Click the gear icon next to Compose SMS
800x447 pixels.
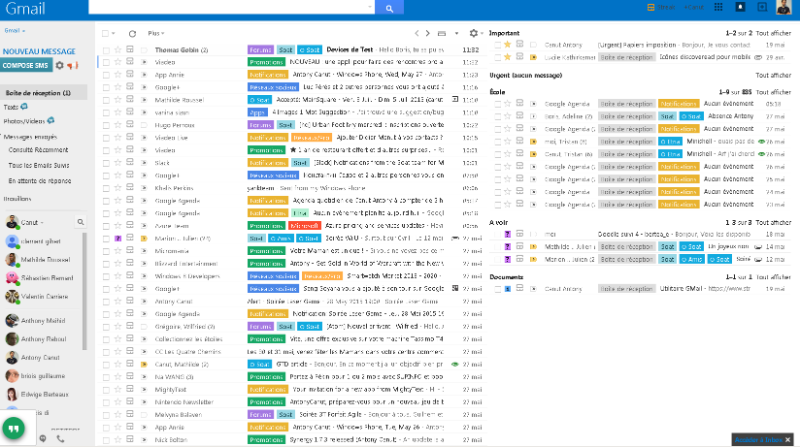click(x=60, y=65)
